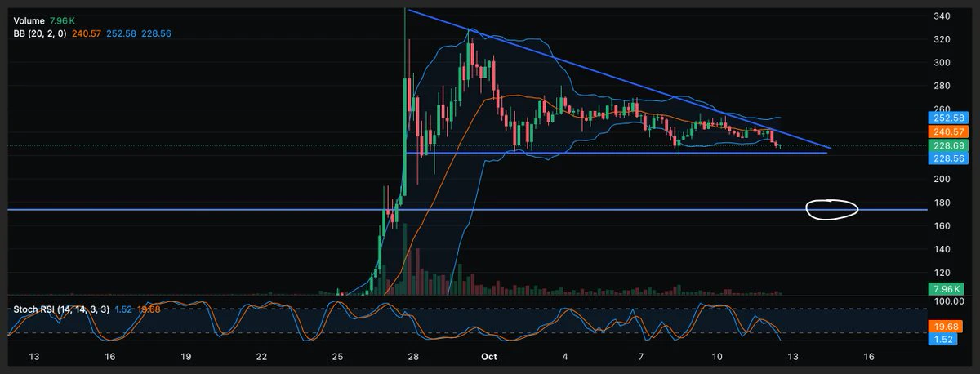Click the 22 date on the time axis
Viewport: 980px width, 374px height.
pos(261,357)
